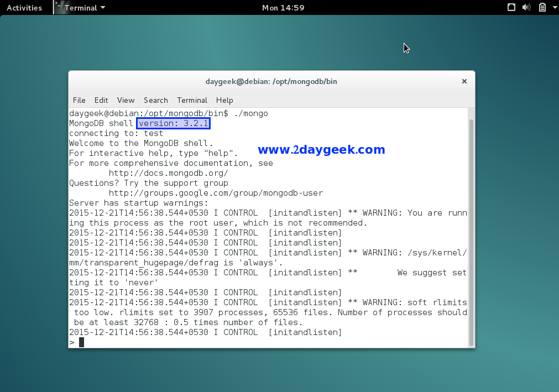Image resolution: width=559 pixels, height=392 pixels.
Task: Close the terminal window
Action: 464,81
